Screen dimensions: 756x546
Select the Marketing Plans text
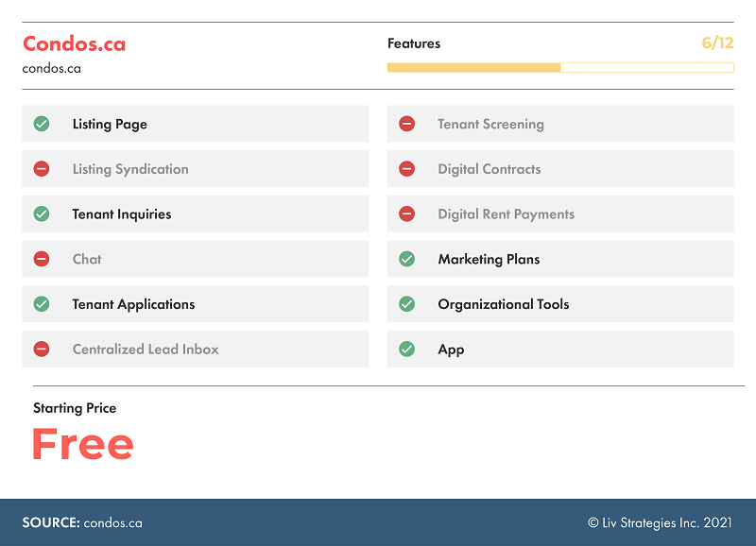[x=489, y=259]
